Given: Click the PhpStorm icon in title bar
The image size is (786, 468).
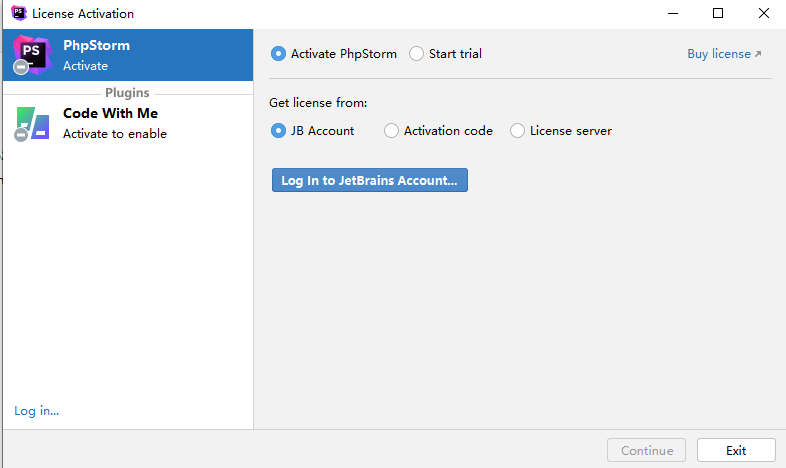Looking at the screenshot, I should 17,14.
